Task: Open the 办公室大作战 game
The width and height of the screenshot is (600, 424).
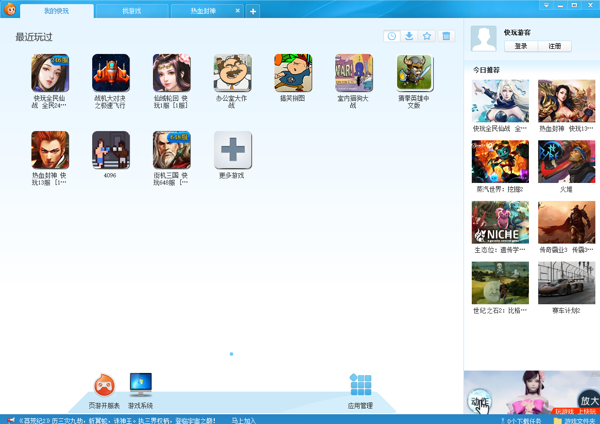Action: click(232, 73)
